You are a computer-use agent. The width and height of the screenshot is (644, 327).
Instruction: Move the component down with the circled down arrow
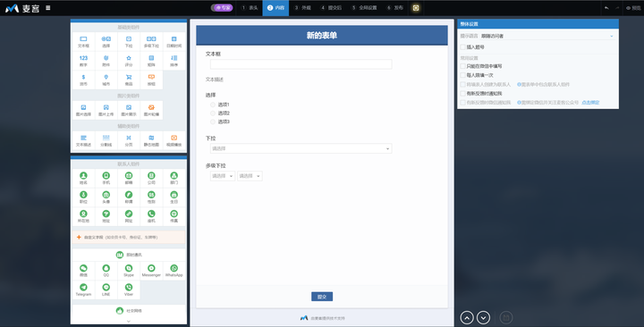point(483,317)
